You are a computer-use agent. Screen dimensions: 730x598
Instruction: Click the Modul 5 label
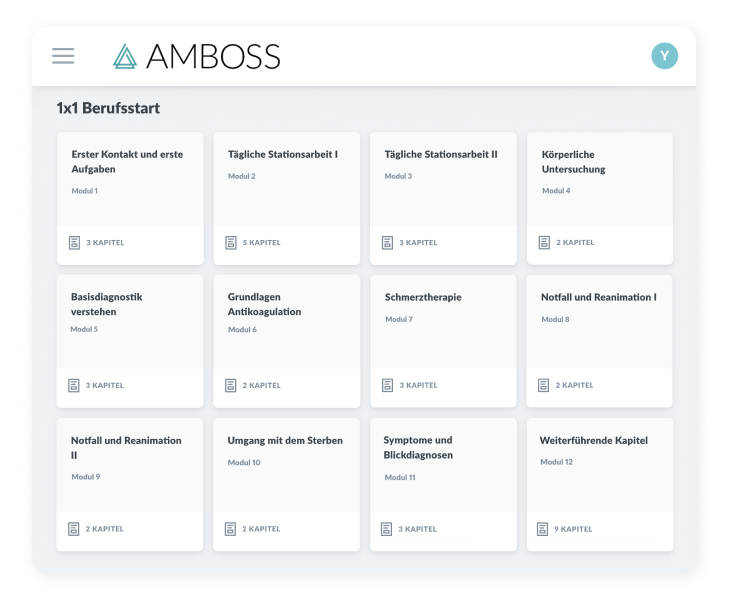point(84,329)
